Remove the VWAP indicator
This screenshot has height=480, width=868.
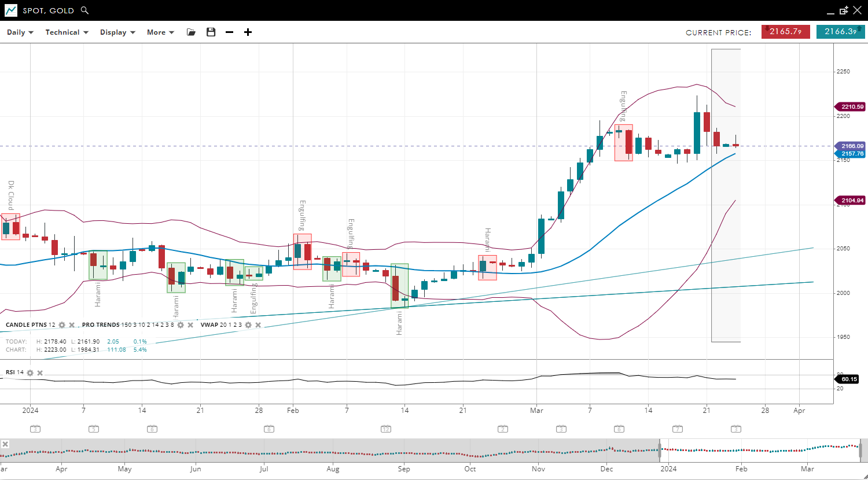[258, 325]
